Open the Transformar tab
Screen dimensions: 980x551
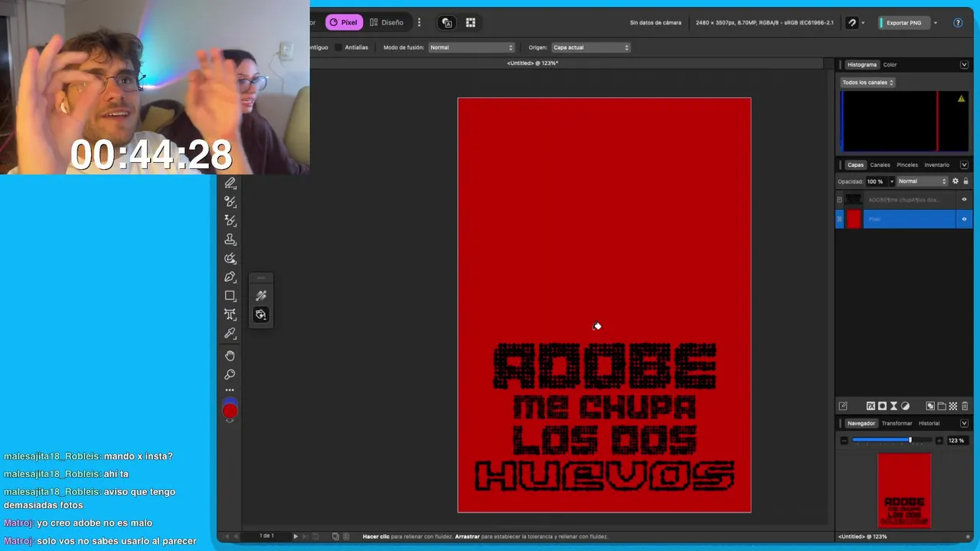(897, 423)
